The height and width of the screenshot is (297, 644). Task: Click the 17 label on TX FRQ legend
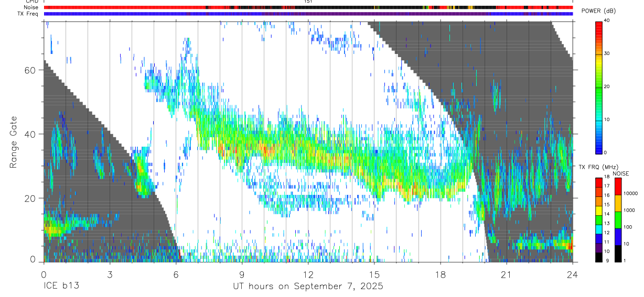[607, 186]
